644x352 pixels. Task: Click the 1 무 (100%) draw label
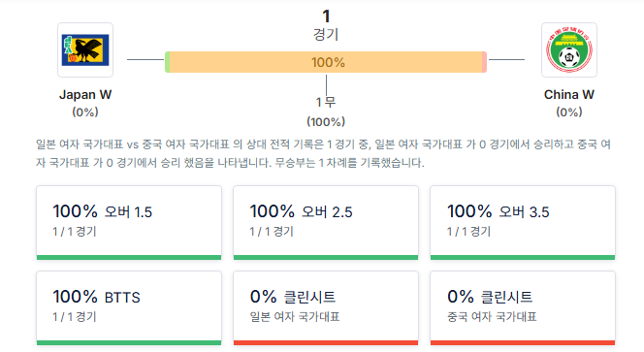point(326,112)
